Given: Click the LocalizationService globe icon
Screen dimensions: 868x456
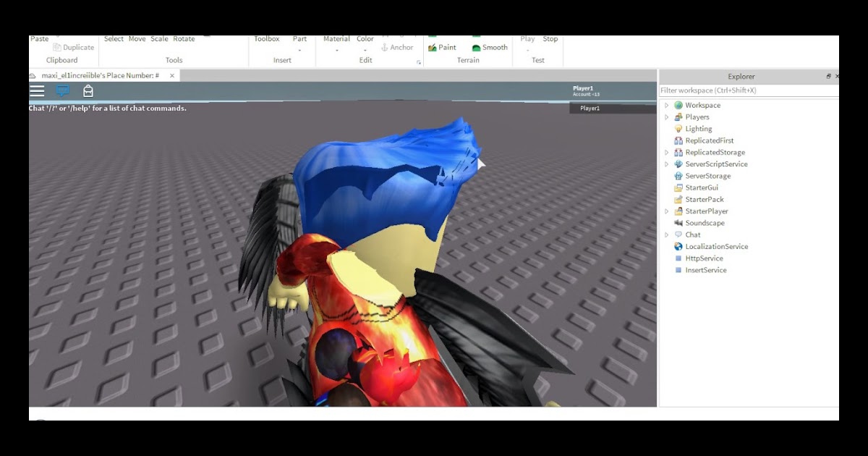Looking at the screenshot, I should 678,246.
